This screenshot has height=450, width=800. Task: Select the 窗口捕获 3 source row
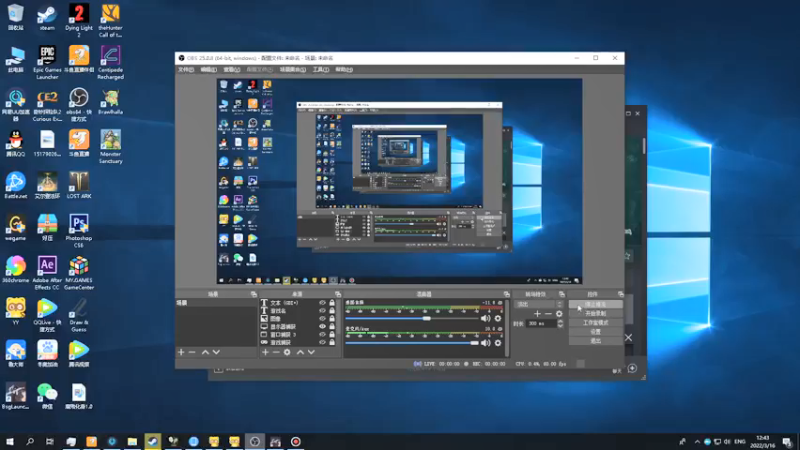coord(298,335)
